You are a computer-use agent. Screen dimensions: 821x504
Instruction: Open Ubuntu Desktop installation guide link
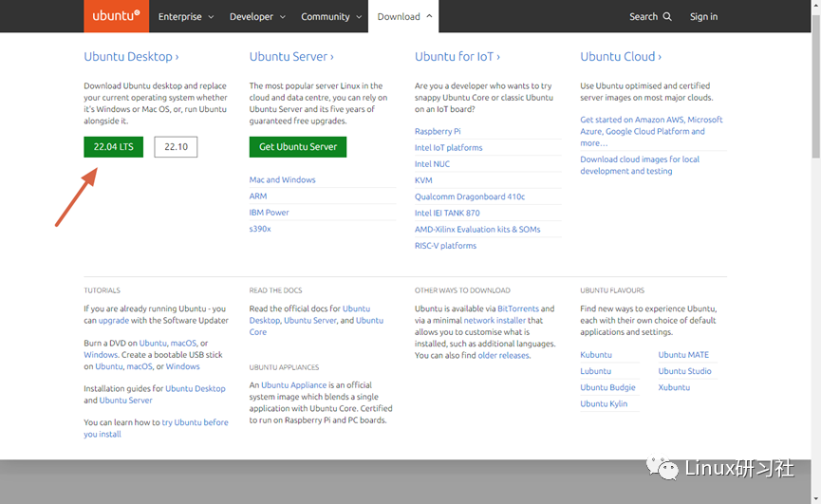point(196,388)
